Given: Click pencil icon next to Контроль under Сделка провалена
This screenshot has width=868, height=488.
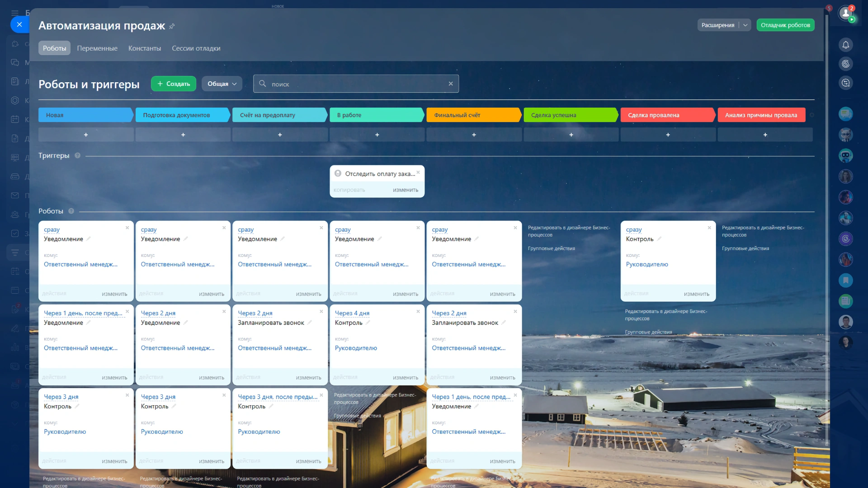Looking at the screenshot, I should (x=659, y=239).
